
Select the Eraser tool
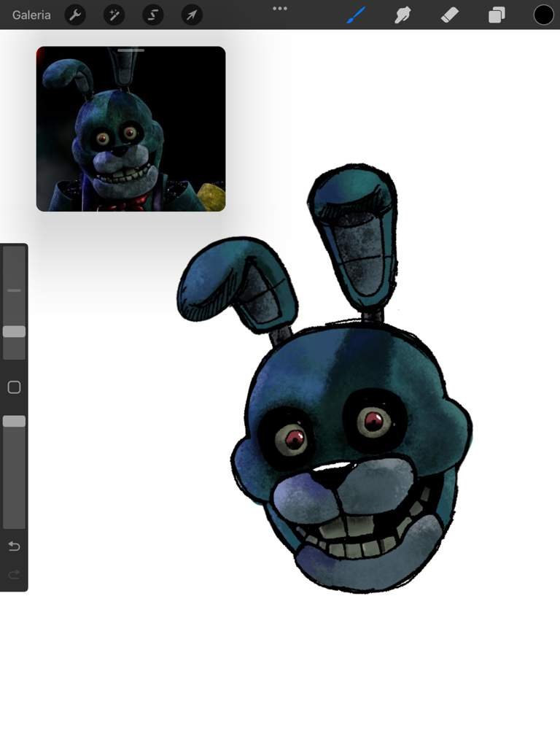449,15
